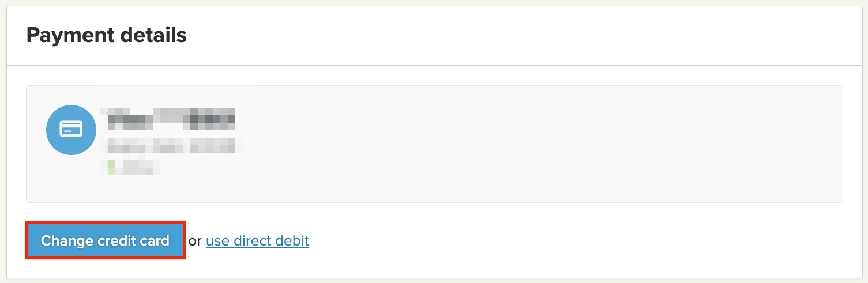Click the words "direct debit" in the link
The height and width of the screenshot is (283, 868).
(x=271, y=240)
